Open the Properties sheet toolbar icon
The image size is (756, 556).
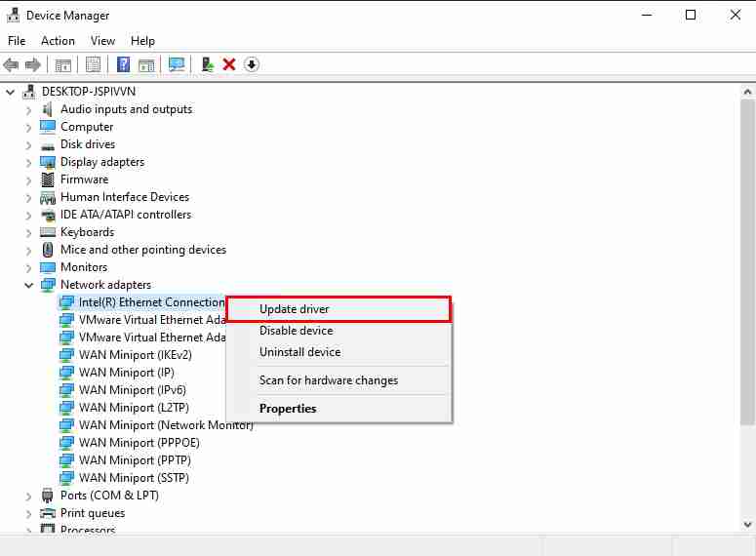click(93, 64)
